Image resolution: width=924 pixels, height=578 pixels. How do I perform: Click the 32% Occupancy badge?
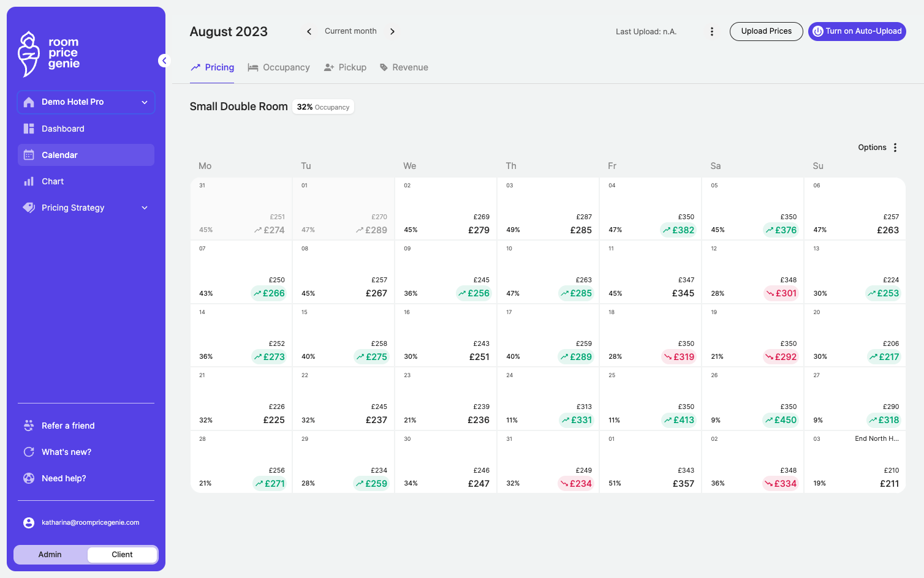[323, 107]
